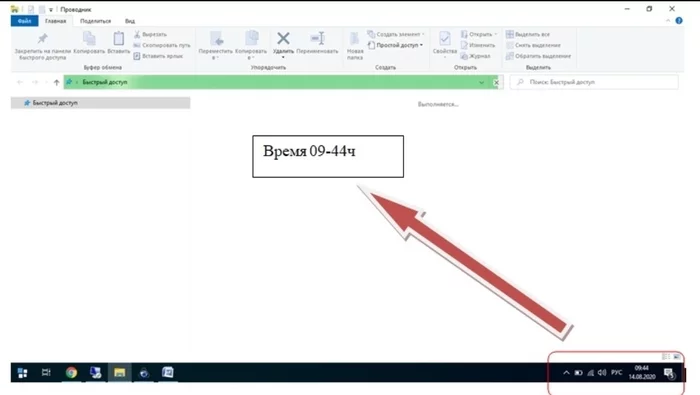Click the РУС language indicator

[x=617, y=372]
